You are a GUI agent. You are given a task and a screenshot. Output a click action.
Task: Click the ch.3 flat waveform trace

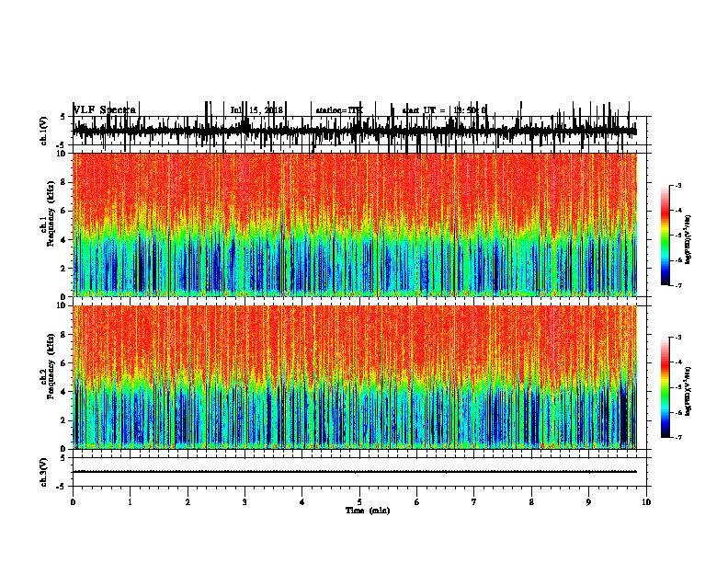pyautogui.click(x=355, y=472)
